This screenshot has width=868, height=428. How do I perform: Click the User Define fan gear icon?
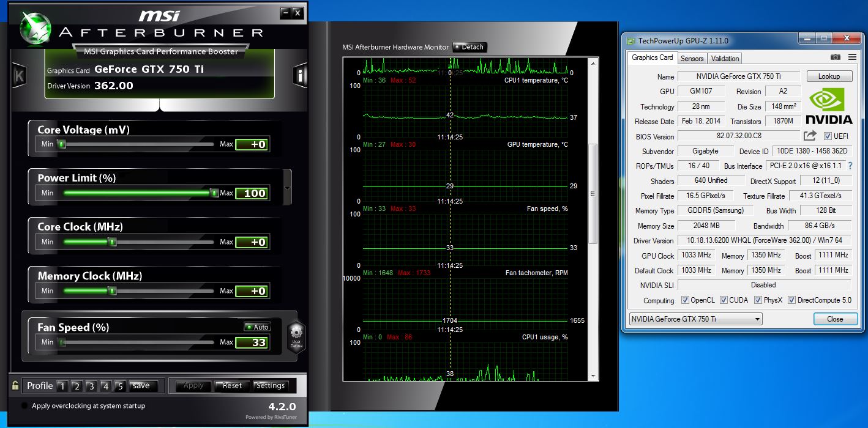296,335
